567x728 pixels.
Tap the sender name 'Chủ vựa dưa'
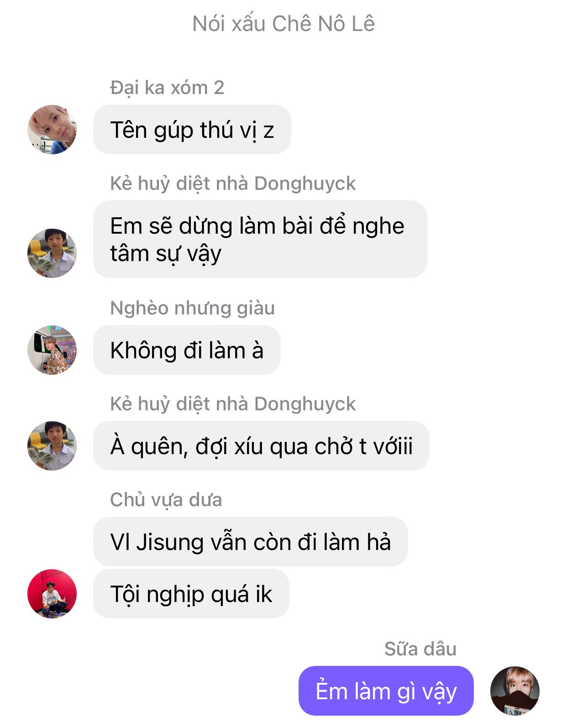[166, 500]
